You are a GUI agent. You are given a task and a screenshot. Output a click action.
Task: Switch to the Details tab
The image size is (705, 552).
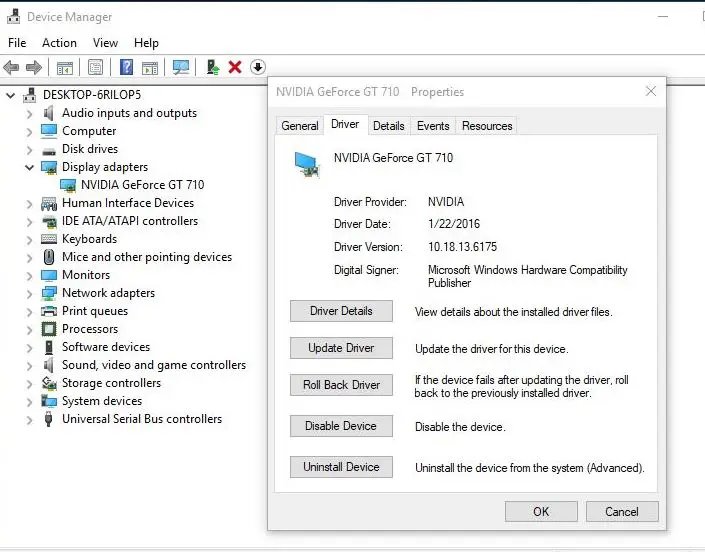click(x=388, y=126)
